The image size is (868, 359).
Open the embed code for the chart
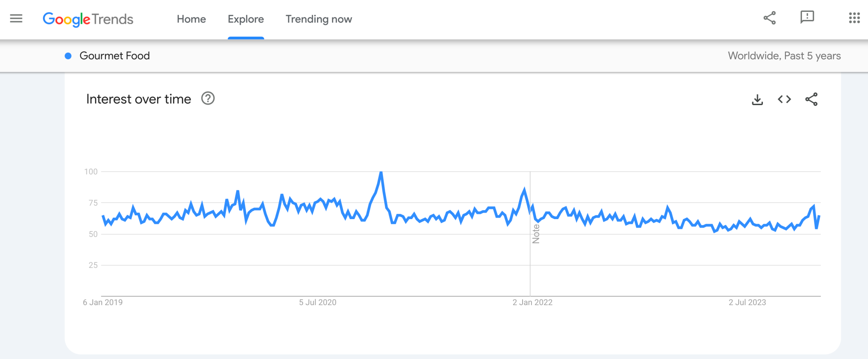click(785, 99)
